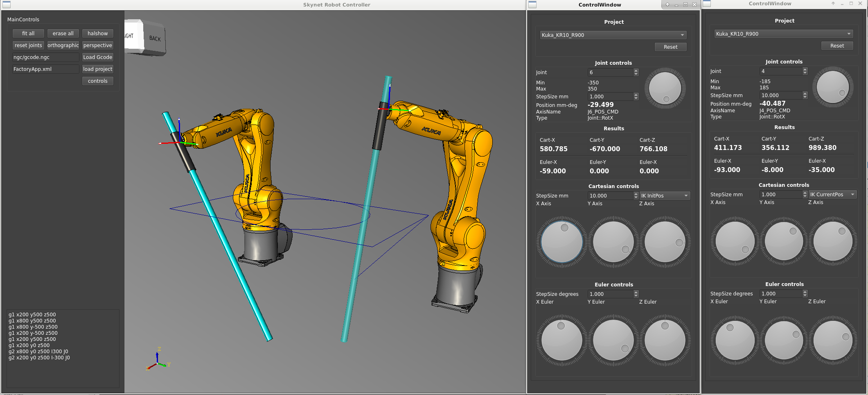
Task: Click the joint dial in second ControlWindow
Action: (833, 87)
